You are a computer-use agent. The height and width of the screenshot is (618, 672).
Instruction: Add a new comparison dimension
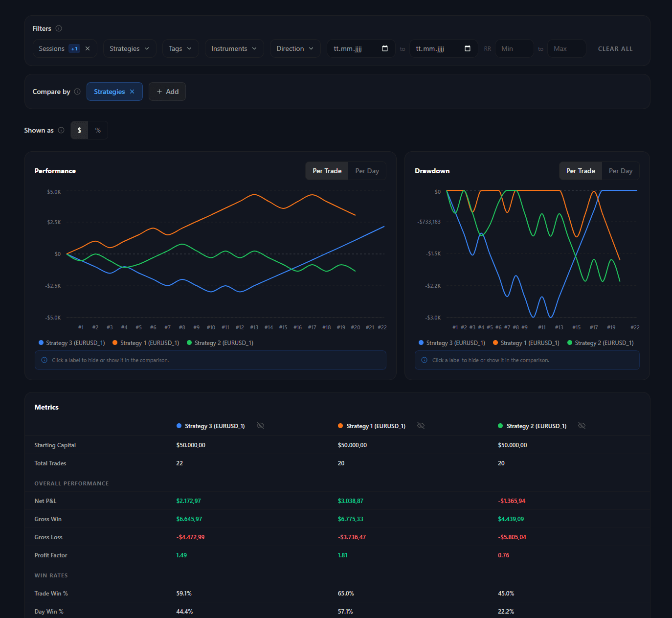[x=167, y=92]
